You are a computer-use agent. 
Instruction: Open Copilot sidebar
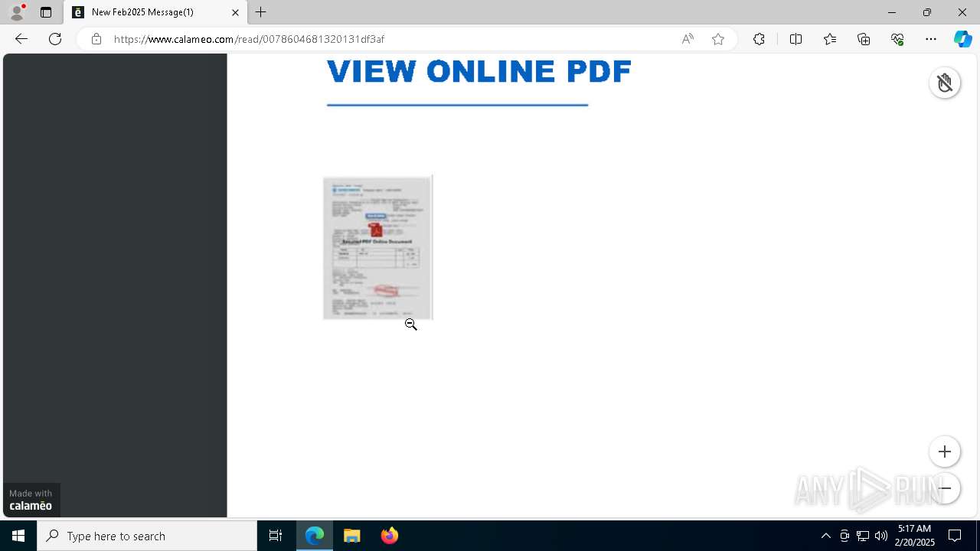point(963,39)
